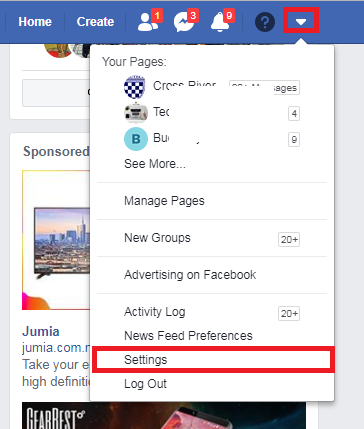Expand See More pages list
Viewport: 364px width, 429px height.
pos(155,164)
